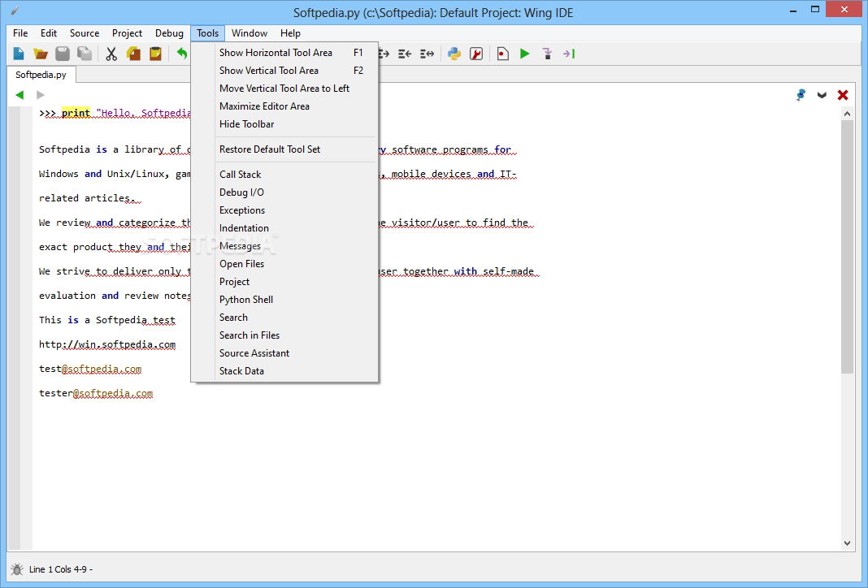Screen dimensions: 868x588
Task: Click the tester@softpedia.com line
Action: 96,393
